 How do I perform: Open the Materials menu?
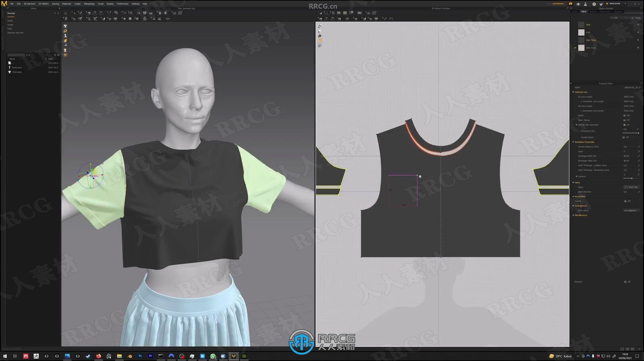tap(67, 4)
